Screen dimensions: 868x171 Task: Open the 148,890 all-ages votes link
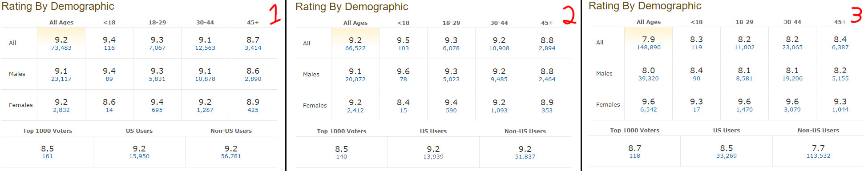(x=648, y=48)
